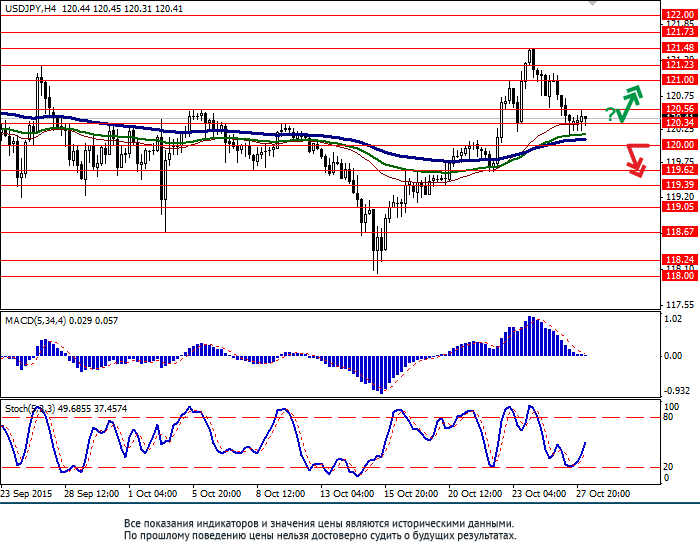Click the disclaimer line starting 'Все показания индикаторов'
The height and width of the screenshot is (552, 700).
[319, 524]
